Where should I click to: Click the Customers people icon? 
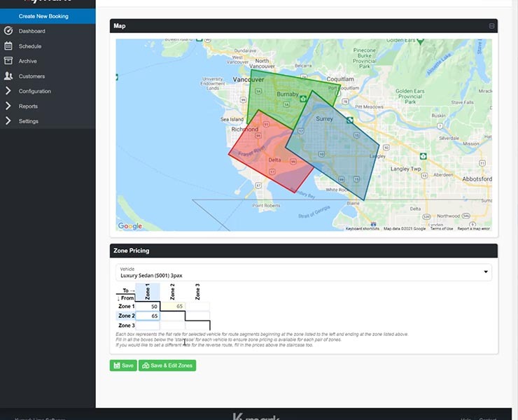click(8, 76)
